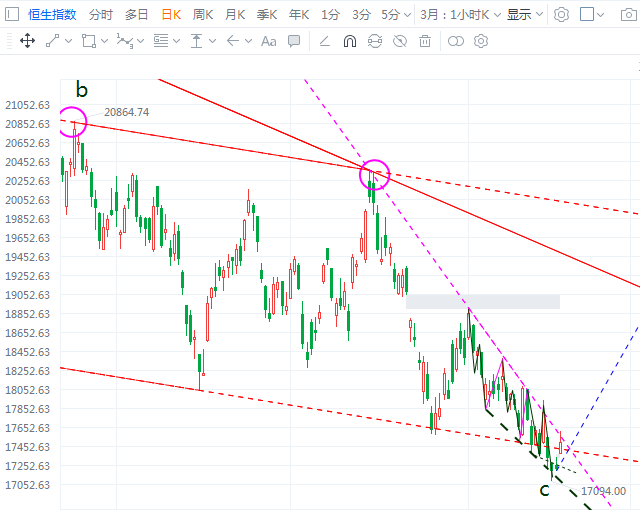Expand the line tool dropdown arrow
Viewport: 640px width, 515px height.
(69, 41)
